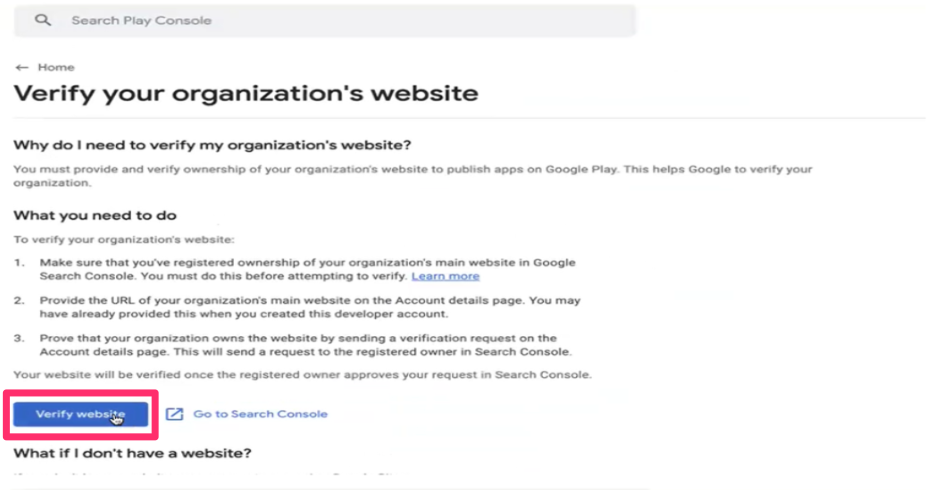Click the "What if I don't have a website?" heading

132,453
